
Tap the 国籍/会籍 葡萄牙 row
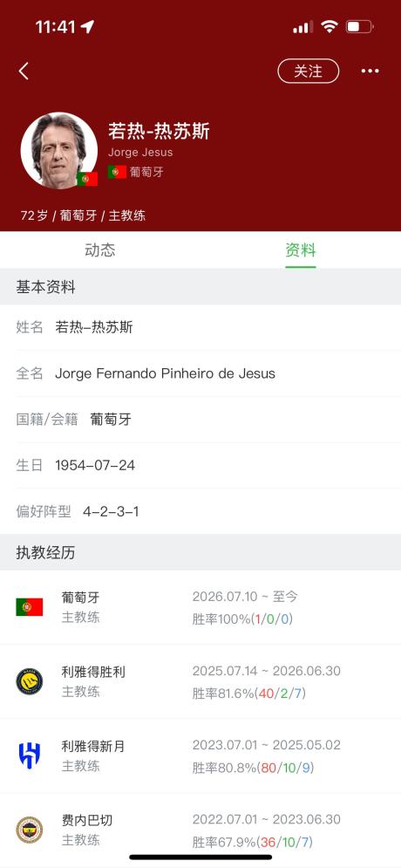click(x=200, y=420)
